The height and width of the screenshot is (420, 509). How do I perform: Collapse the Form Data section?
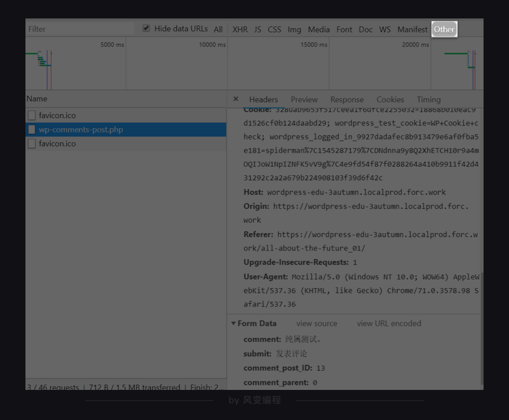234,323
